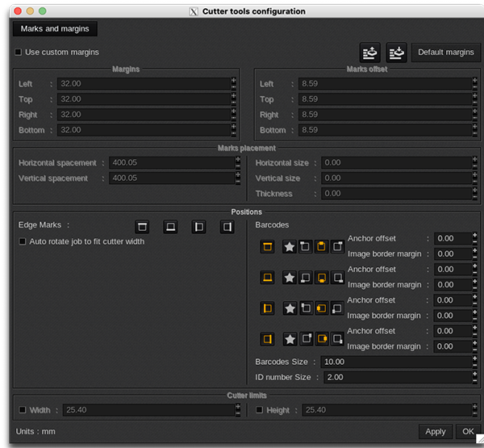Increase the Barcodes Size value with stepper
The width and height of the screenshot is (484, 448).
click(x=475, y=358)
